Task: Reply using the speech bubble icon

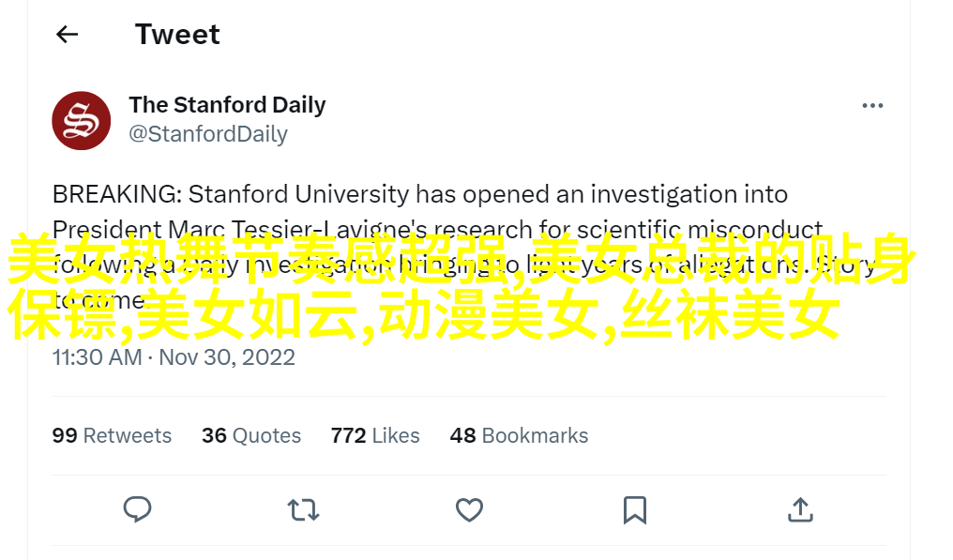Action: pyautogui.click(x=137, y=509)
